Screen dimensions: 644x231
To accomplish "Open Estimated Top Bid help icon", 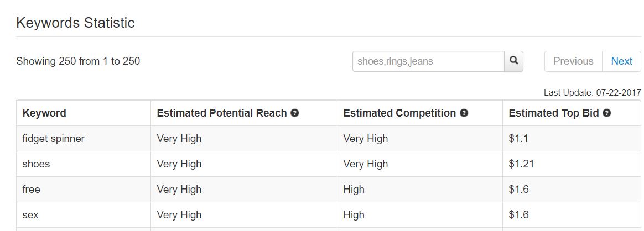I will click(x=606, y=113).
